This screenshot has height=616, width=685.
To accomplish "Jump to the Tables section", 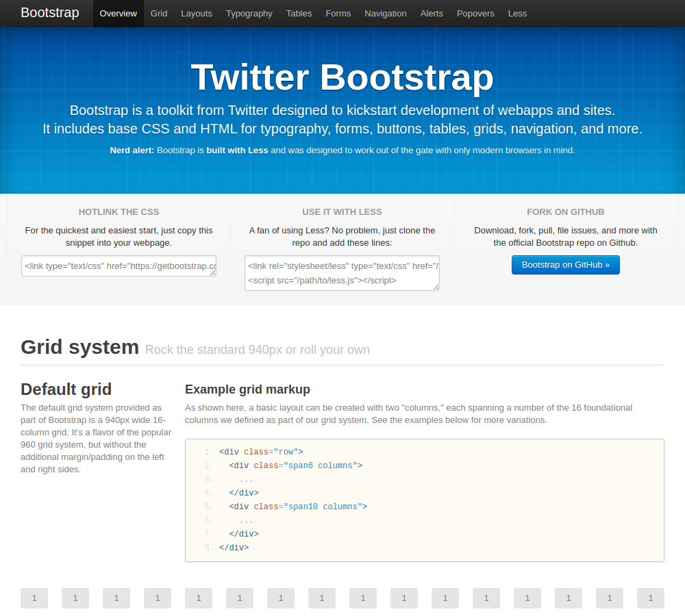I will 299,14.
